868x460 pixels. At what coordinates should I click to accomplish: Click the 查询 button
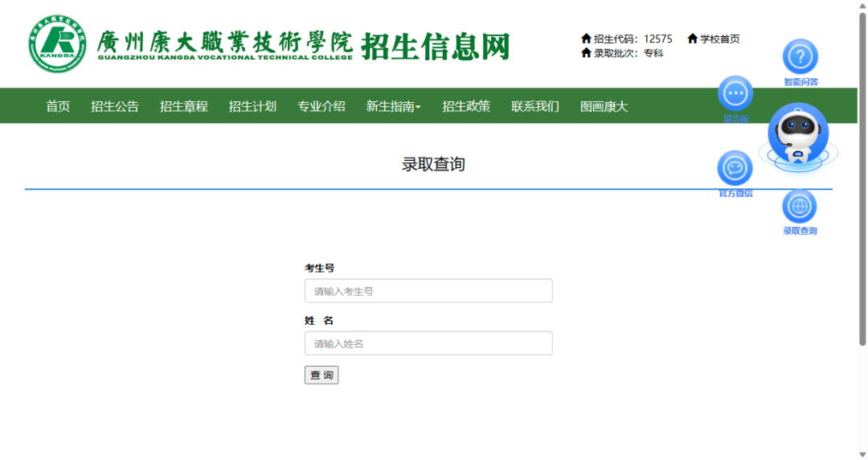[321, 376]
